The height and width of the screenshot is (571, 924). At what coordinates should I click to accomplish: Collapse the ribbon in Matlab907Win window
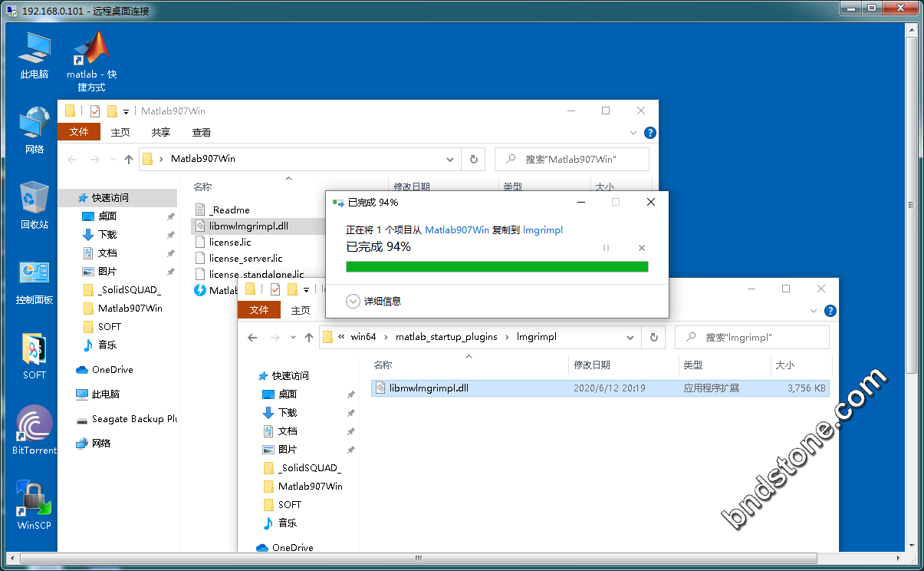point(633,133)
